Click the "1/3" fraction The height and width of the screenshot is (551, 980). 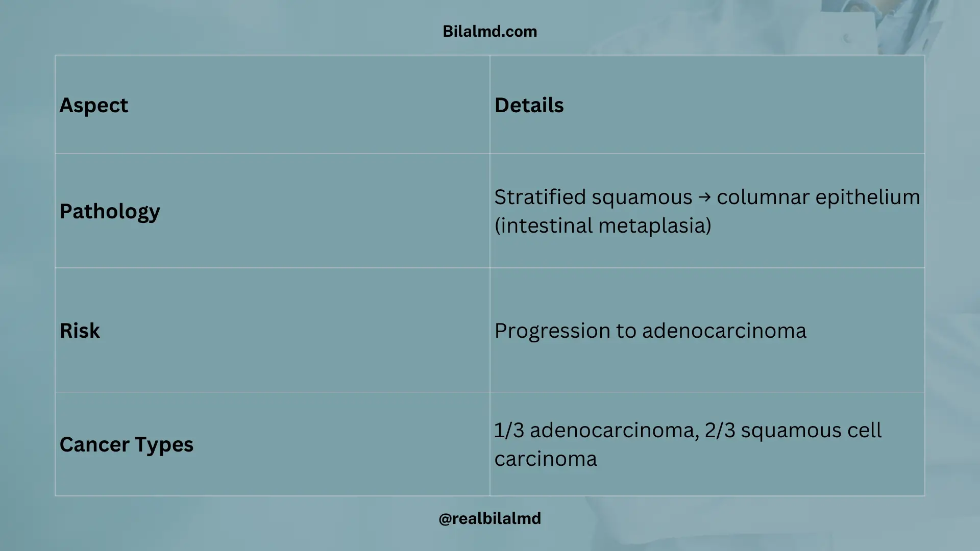(x=509, y=431)
